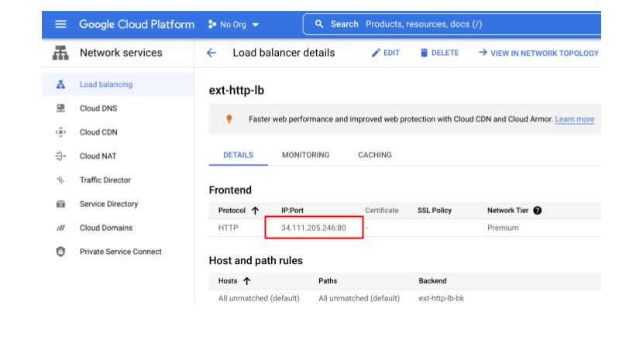Sort by the Hosts column header
Screen dimensions: 643x364
click(228, 281)
